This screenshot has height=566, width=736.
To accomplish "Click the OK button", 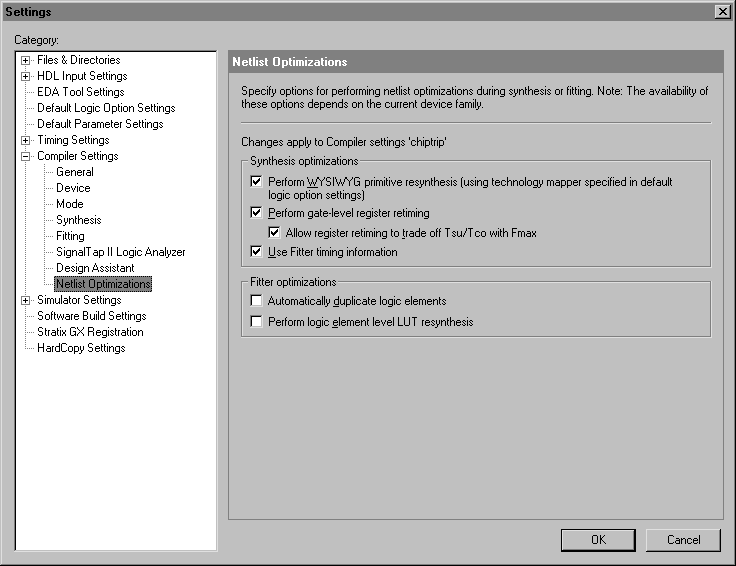I will (598, 540).
